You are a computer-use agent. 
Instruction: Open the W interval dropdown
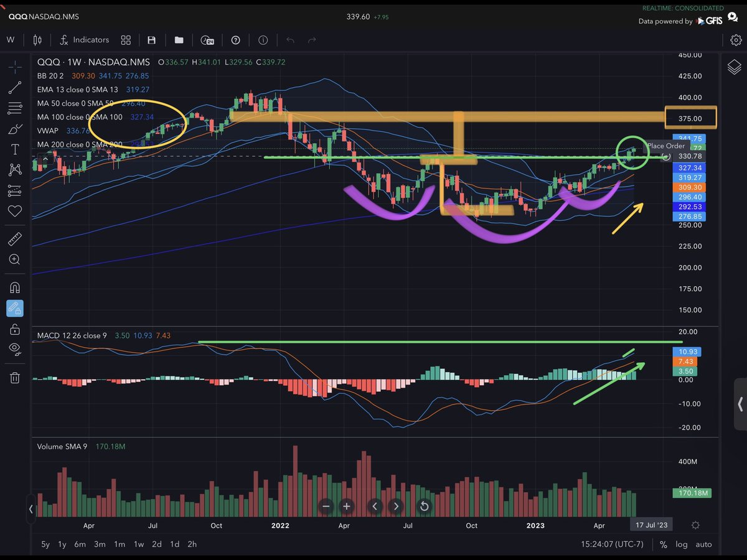[x=11, y=40]
